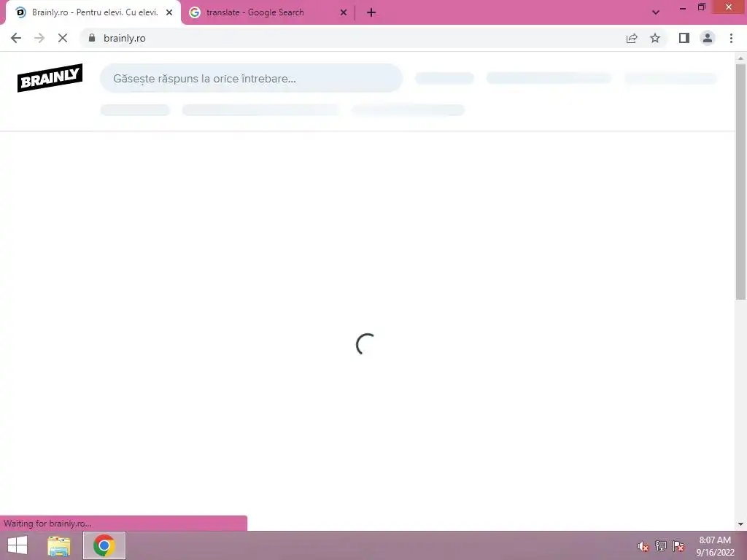Open the Action Center flag icon
Viewport: 747px width, 560px height.
click(x=678, y=545)
